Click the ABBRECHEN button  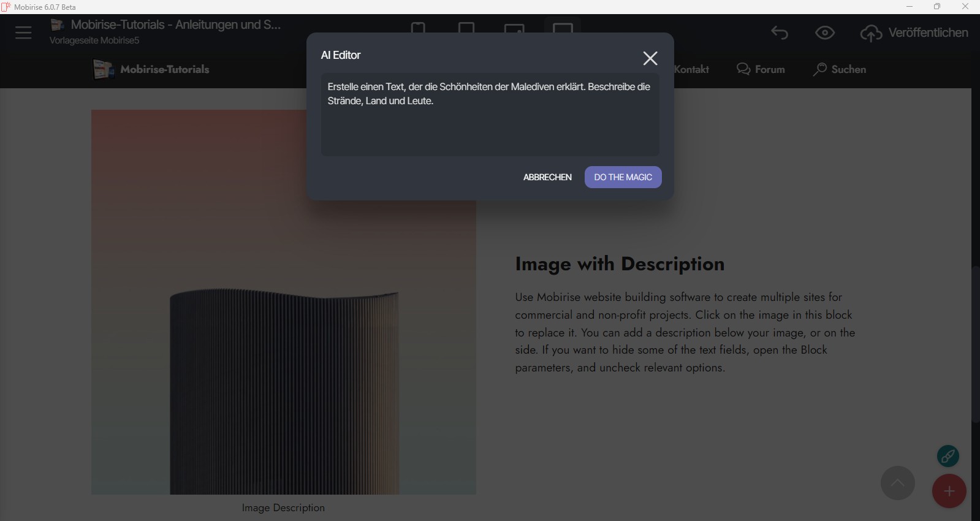point(547,177)
